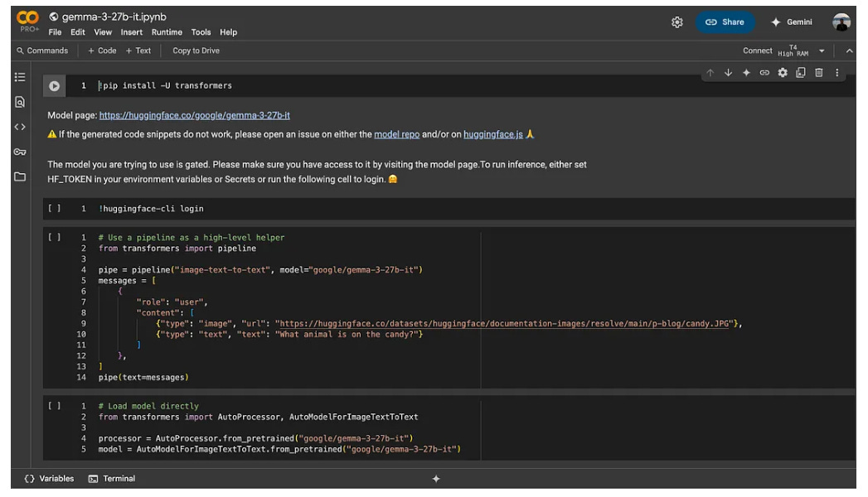Click the "# Load model directly" comment

pyautogui.click(x=148, y=407)
